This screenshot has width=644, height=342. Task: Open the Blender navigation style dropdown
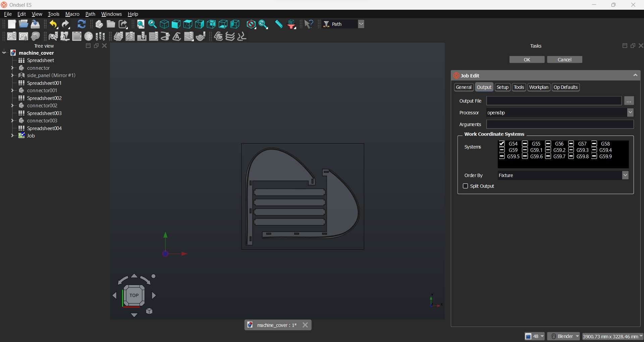563,336
